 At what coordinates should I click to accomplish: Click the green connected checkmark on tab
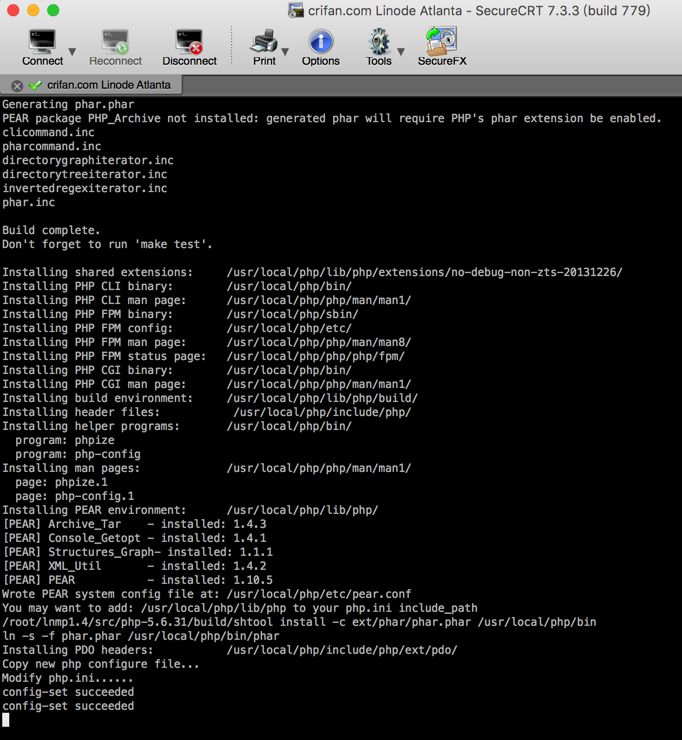coord(35,85)
